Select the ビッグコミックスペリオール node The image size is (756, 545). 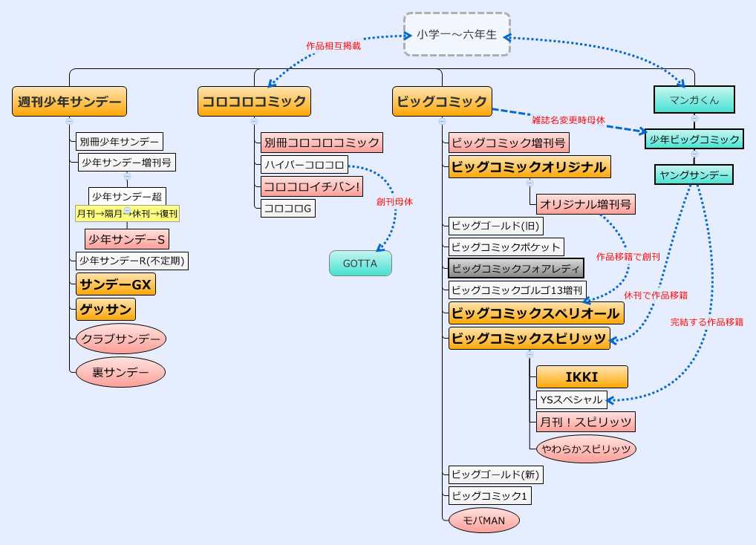click(x=536, y=313)
